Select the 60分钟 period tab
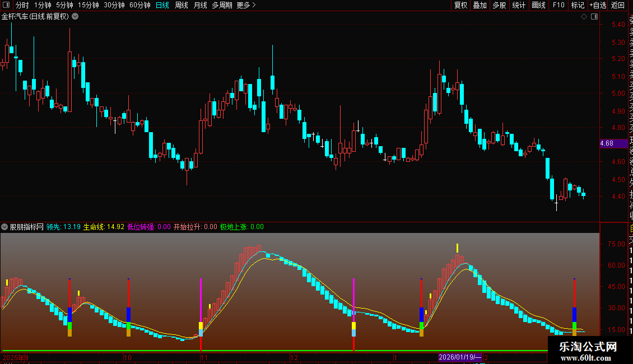The height and width of the screenshot is (364, 633). (140, 5)
